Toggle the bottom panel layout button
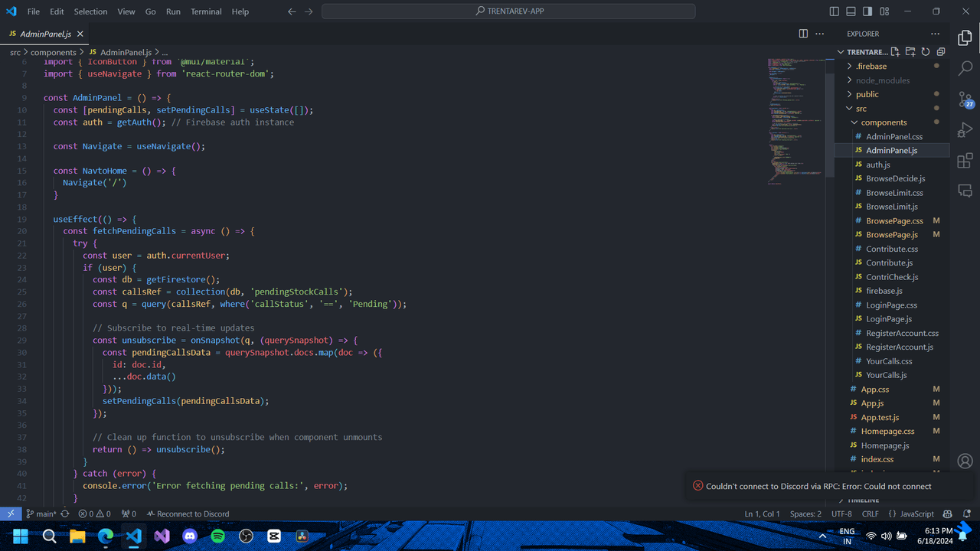Viewport: 980px width, 551px height. point(851,11)
